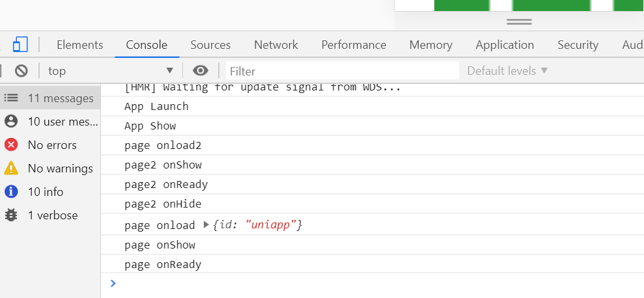Click the yellow No warnings icon

tap(11, 169)
